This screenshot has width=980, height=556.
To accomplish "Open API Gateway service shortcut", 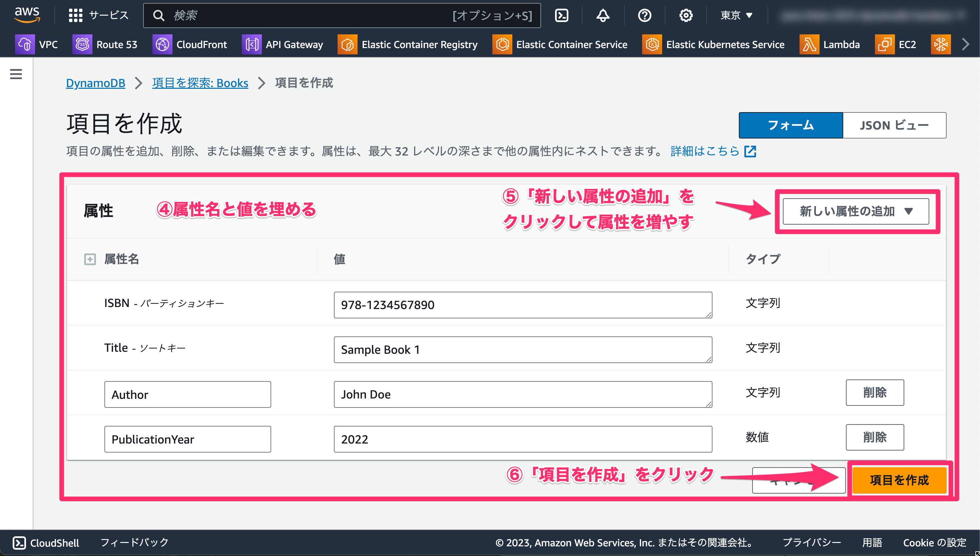I will coord(283,44).
